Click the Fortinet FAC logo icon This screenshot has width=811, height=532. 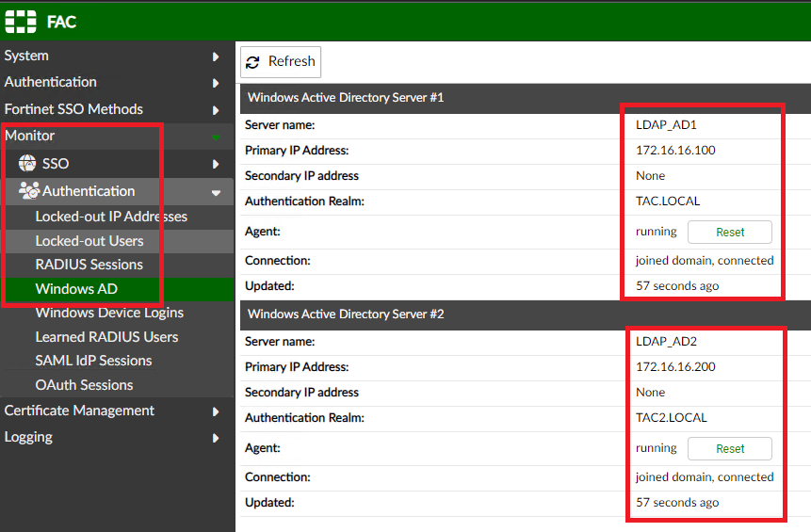point(21,22)
